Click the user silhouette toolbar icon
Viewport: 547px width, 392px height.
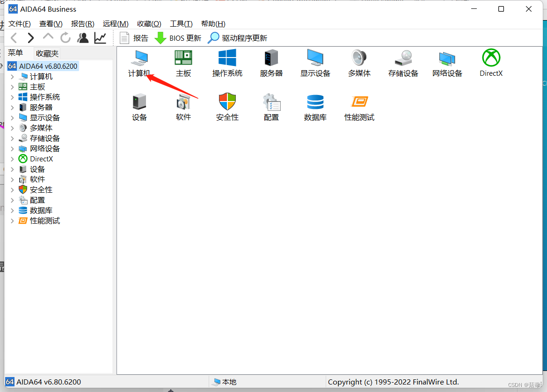coord(83,38)
